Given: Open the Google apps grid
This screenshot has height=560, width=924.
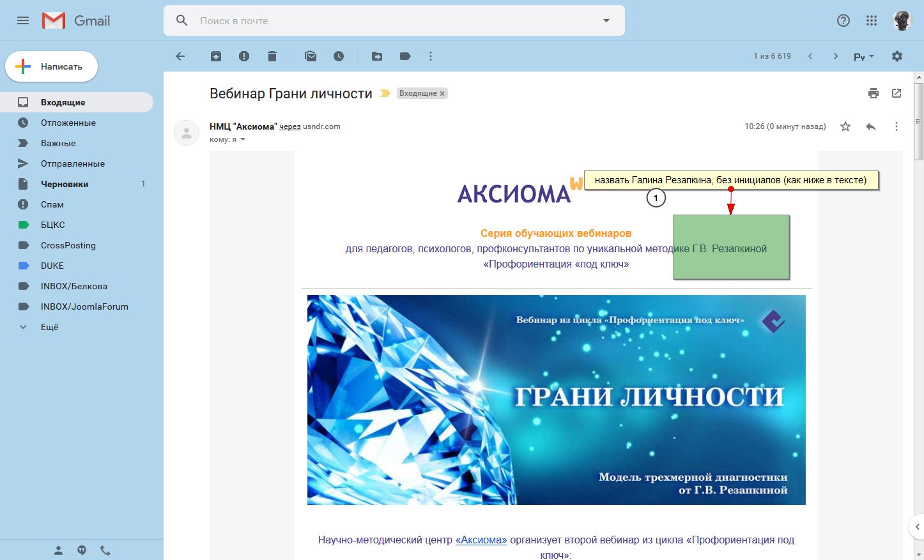Looking at the screenshot, I should [x=872, y=20].
